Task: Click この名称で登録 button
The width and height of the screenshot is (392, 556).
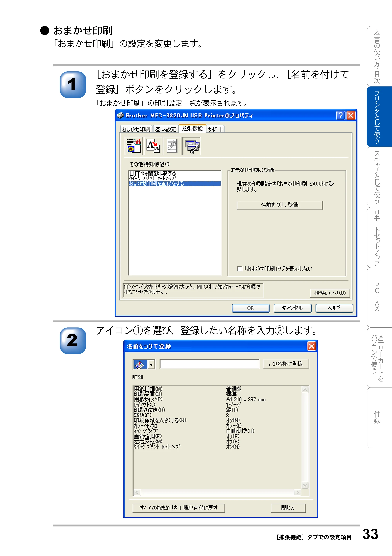Action: pos(286,364)
